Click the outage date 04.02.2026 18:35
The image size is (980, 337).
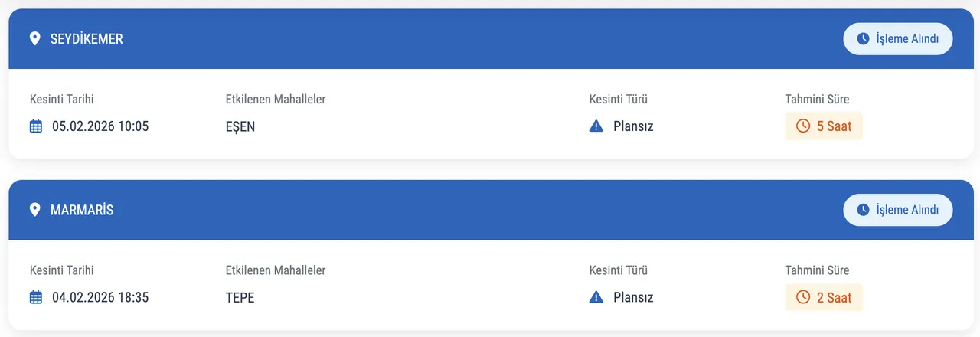pyautogui.click(x=100, y=298)
